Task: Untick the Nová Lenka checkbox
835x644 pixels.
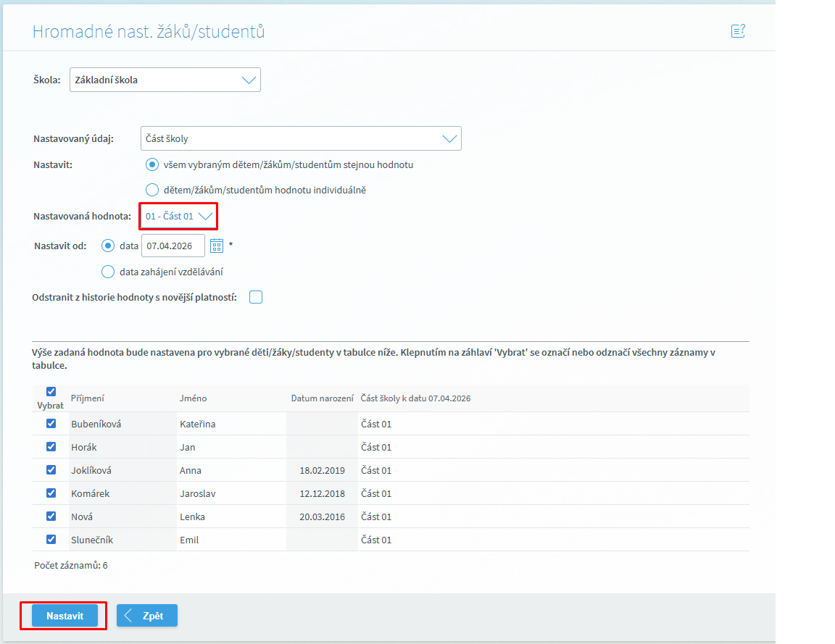Action: [x=51, y=517]
